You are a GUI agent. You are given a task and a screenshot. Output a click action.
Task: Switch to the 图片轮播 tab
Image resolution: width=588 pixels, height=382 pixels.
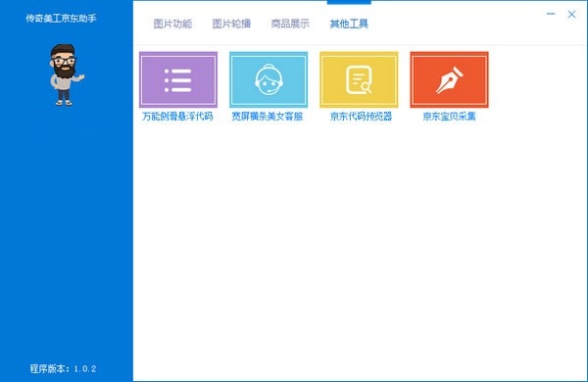[231, 24]
